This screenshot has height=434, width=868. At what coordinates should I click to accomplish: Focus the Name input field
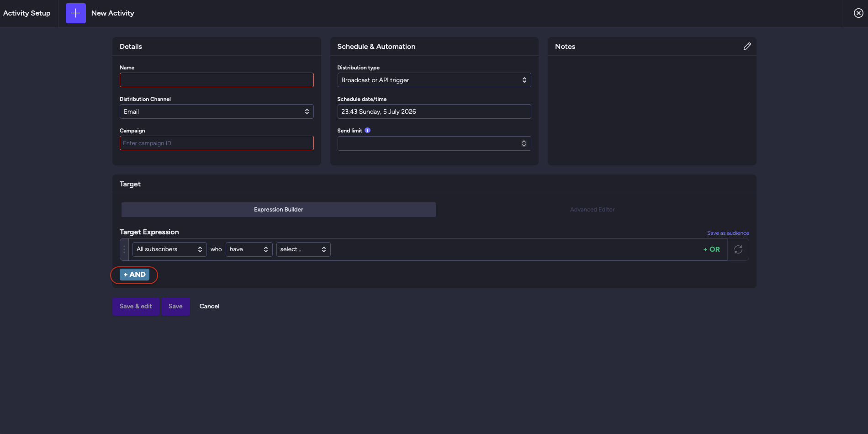click(217, 80)
